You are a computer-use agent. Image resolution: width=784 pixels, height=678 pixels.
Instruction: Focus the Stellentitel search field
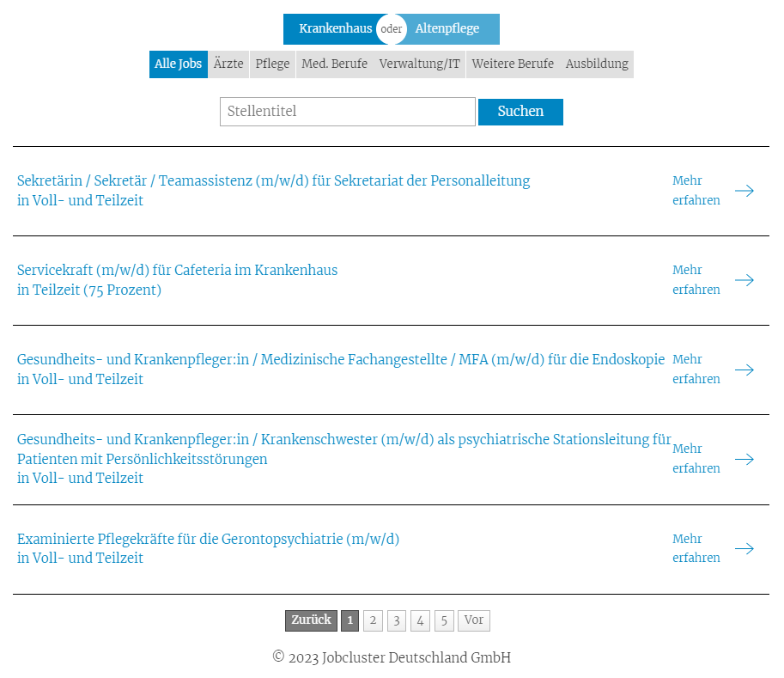point(347,112)
